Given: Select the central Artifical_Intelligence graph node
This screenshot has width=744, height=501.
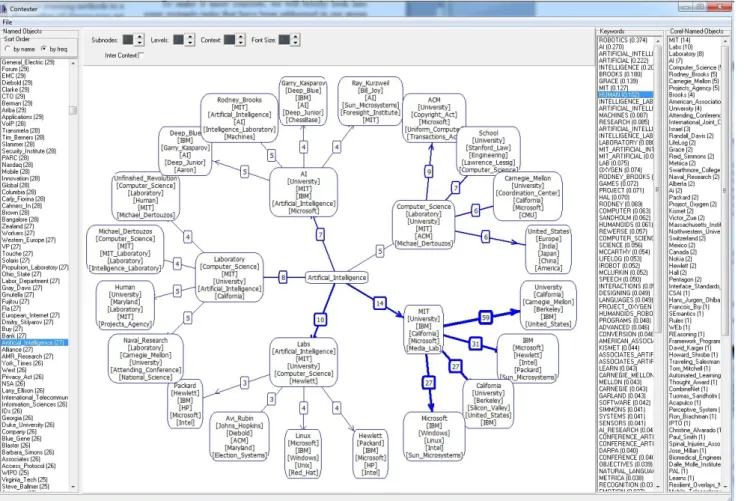Looking at the screenshot, I should point(336,278).
